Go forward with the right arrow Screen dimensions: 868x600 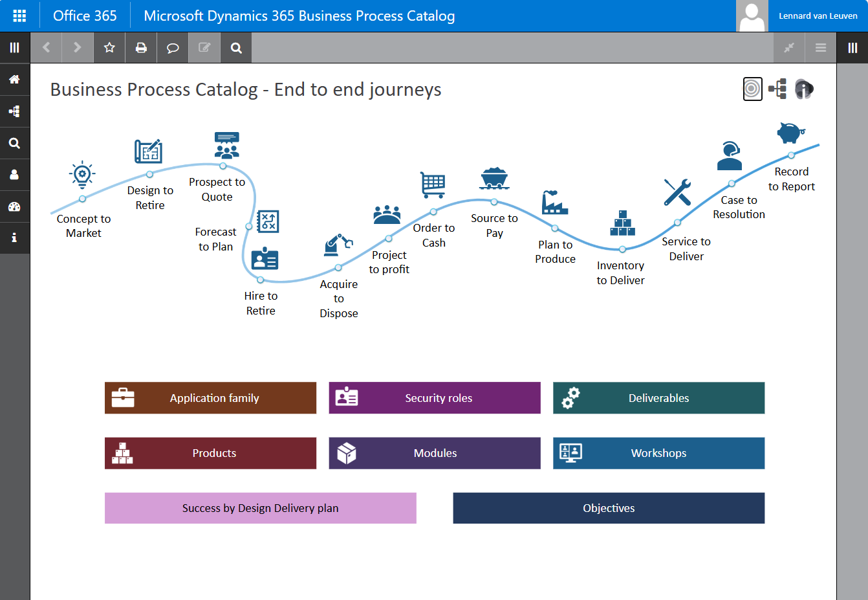click(78, 47)
